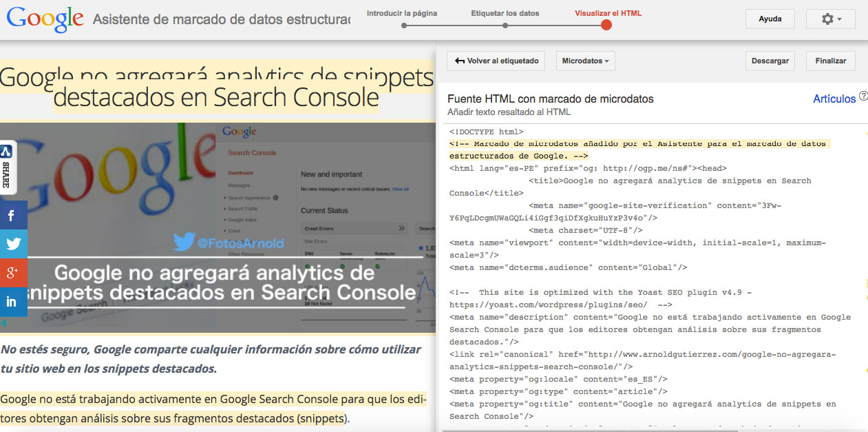Screen dimensions: 868x432
Task: Click the Google logo
Action: point(45,19)
